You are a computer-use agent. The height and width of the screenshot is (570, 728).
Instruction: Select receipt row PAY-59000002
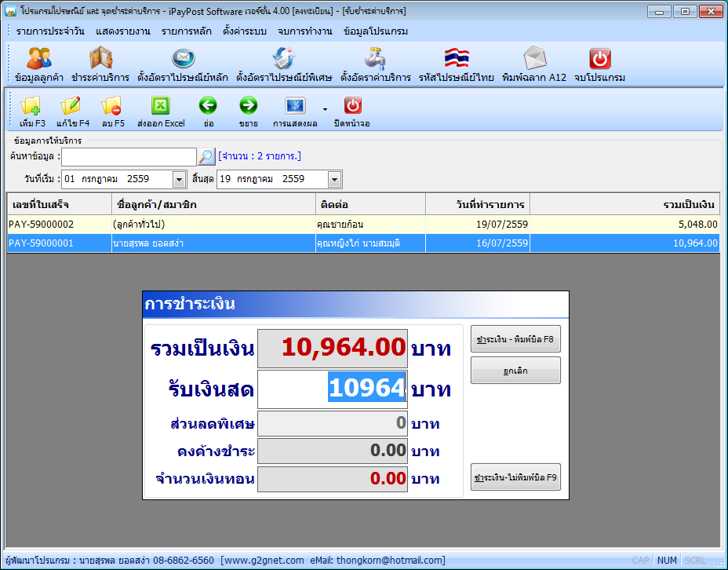click(x=363, y=225)
